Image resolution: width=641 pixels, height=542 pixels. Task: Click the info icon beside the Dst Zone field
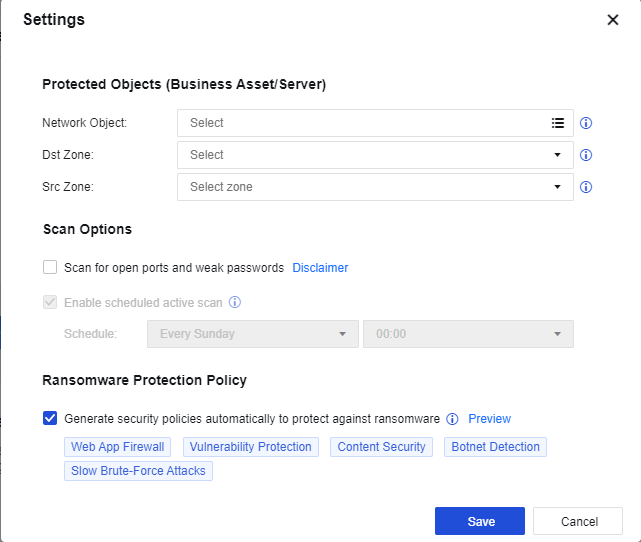click(x=587, y=155)
